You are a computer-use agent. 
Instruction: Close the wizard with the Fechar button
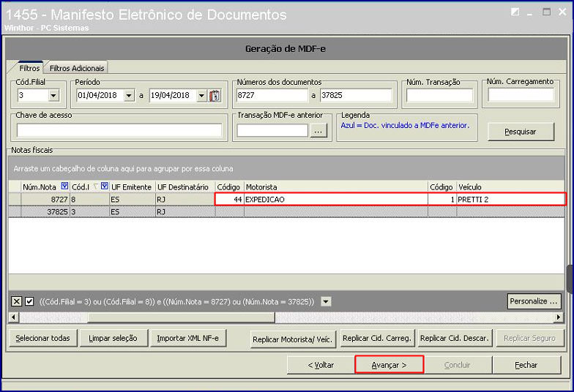[526, 365]
